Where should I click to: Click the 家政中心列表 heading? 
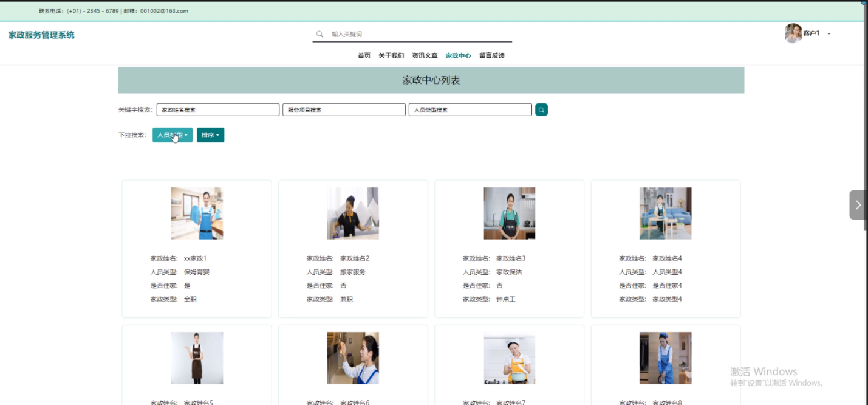tap(431, 80)
